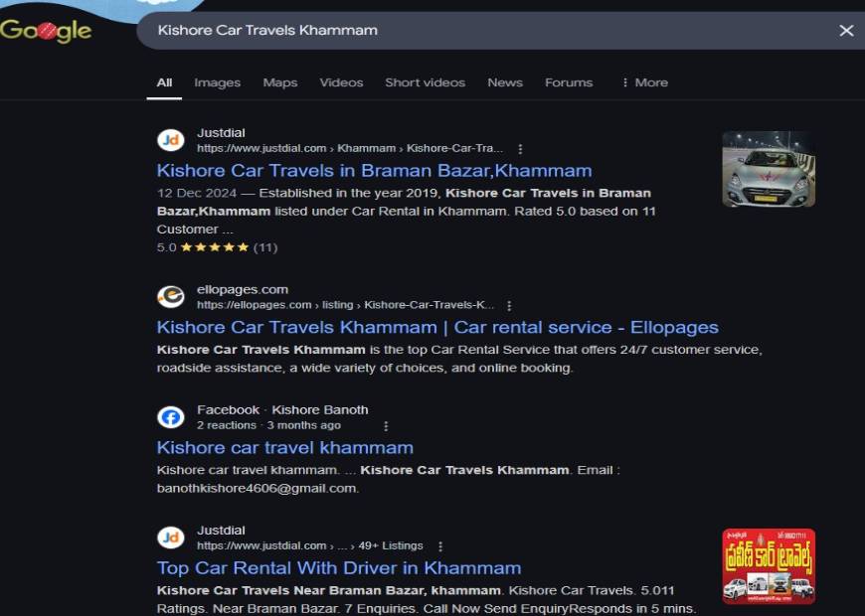Switch to the Videos tab
Viewport: 865px width, 616px height.
341,82
